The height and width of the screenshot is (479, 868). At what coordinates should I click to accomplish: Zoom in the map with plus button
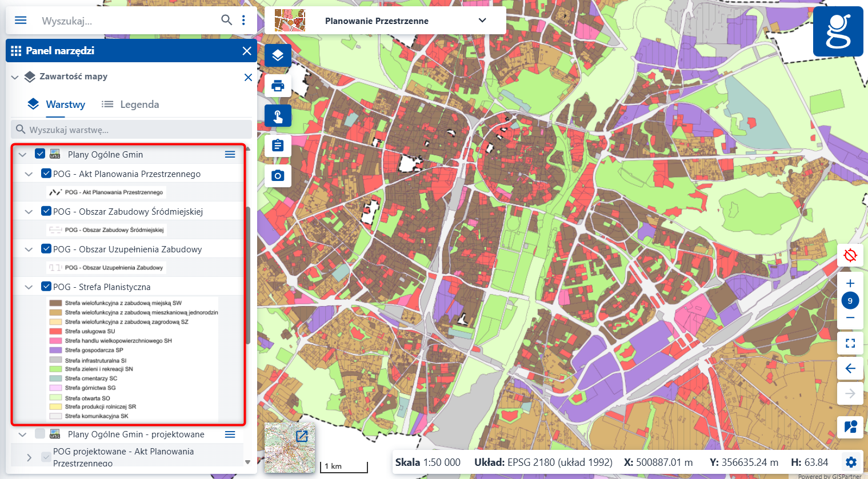[850, 283]
